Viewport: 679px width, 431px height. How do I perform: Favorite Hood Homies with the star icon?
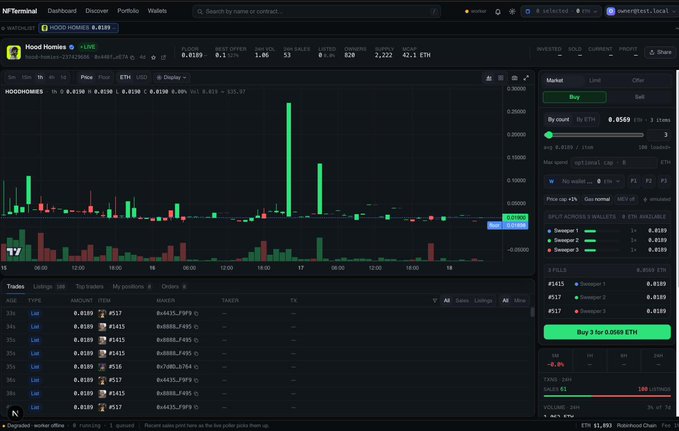(153, 57)
